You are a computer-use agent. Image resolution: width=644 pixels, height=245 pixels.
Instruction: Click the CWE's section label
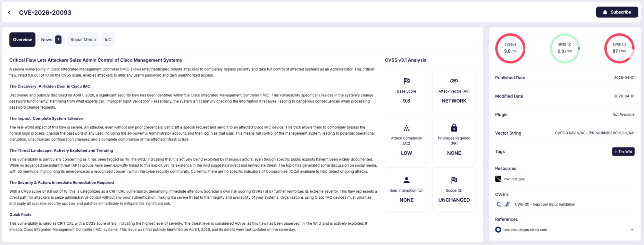(x=502, y=195)
